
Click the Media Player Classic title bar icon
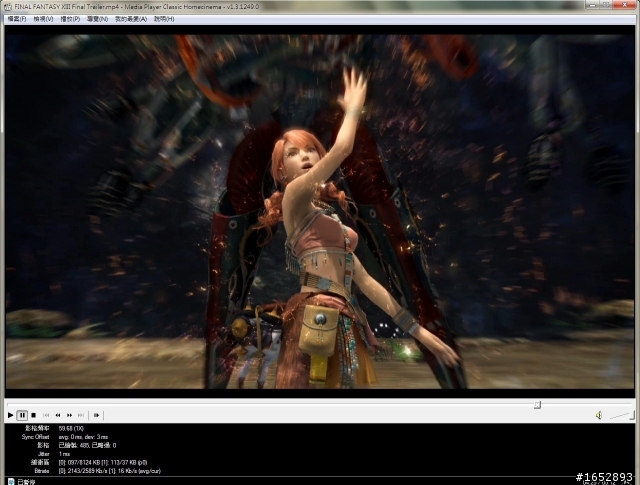point(8,7)
